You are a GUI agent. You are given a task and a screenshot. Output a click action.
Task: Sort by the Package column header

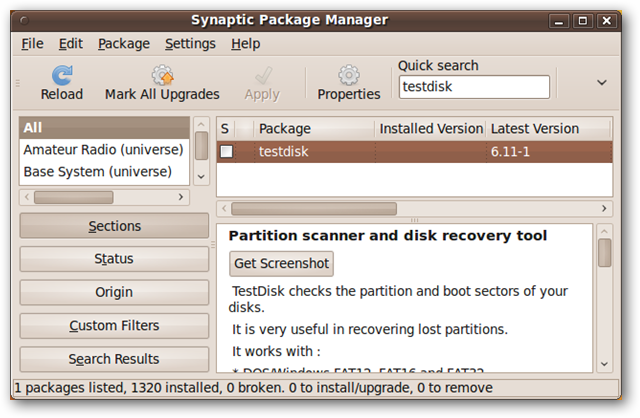click(314, 129)
